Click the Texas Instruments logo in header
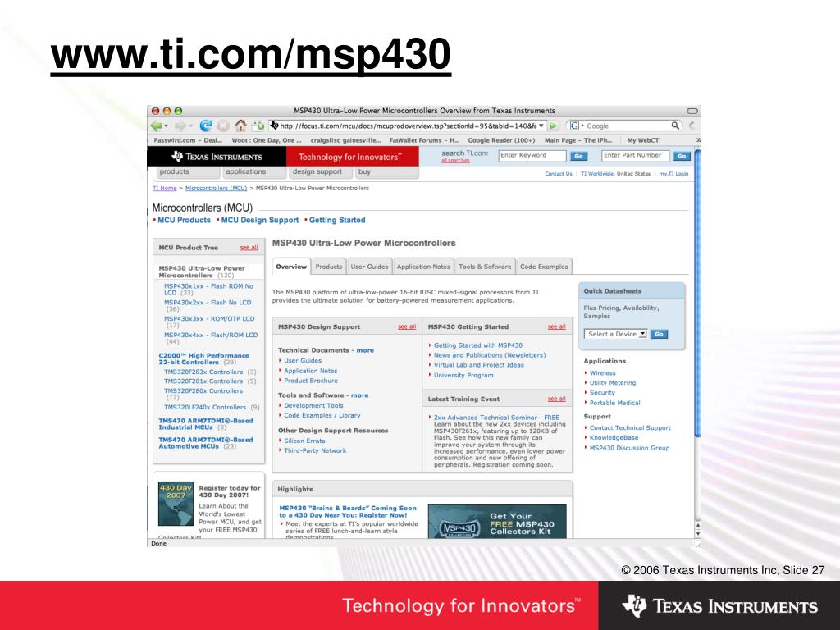Image resolution: width=840 pixels, height=630 pixels. 217,157
